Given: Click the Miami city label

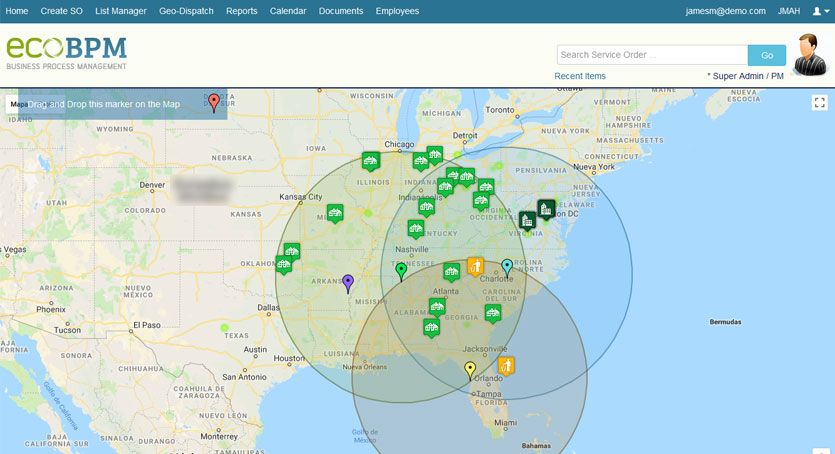Looking at the screenshot, I should (505, 423).
